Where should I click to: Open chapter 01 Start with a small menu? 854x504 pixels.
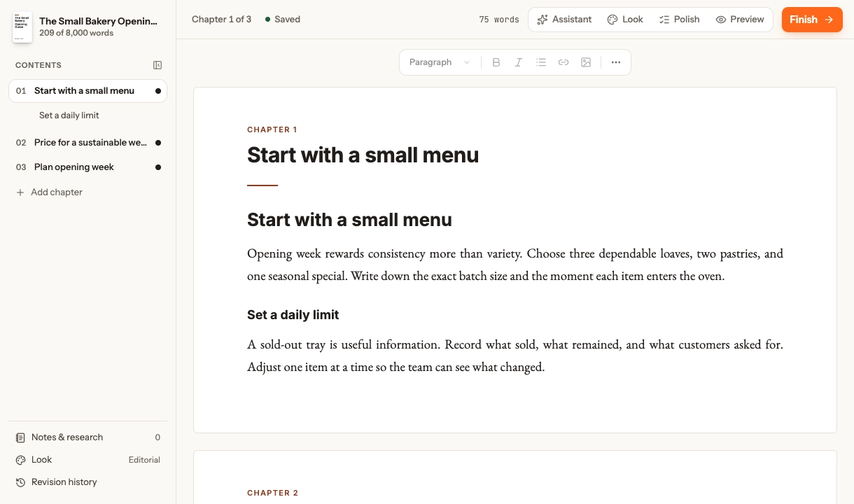[x=87, y=91]
